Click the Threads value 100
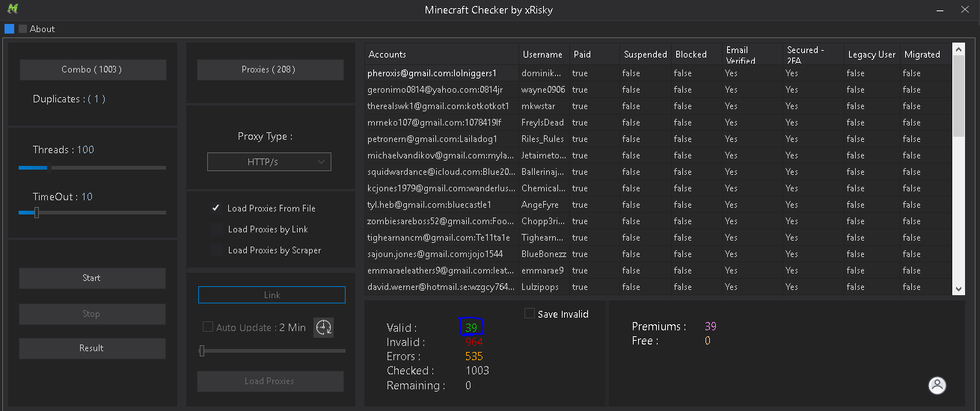The width and height of the screenshot is (980, 411). click(x=85, y=149)
